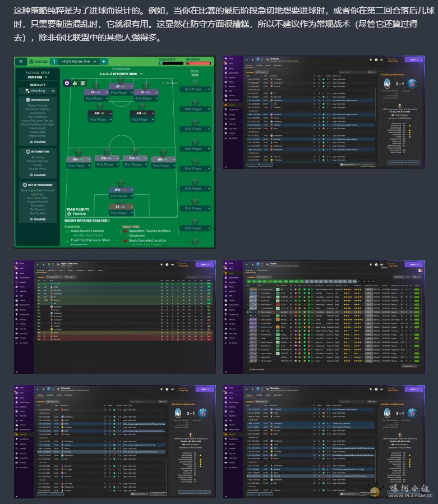The height and width of the screenshot is (504, 438).
Task: Toggle the Analysis checkbox on the pitch
Action: (x=163, y=83)
